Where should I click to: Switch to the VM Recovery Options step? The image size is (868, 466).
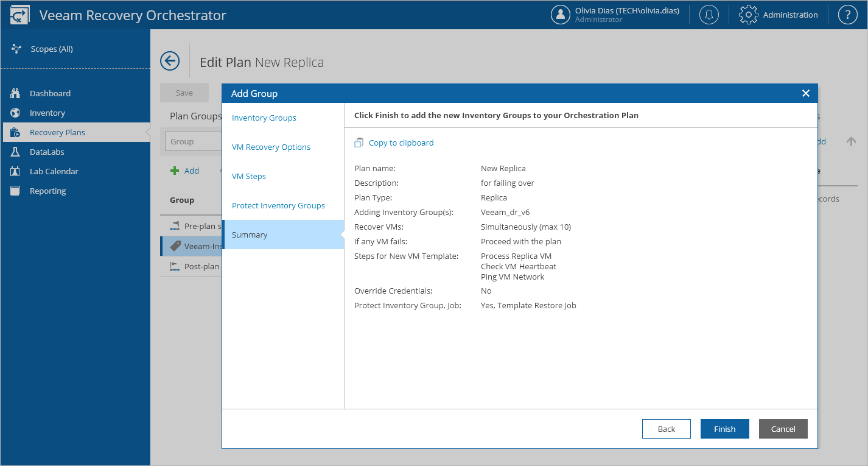point(271,147)
